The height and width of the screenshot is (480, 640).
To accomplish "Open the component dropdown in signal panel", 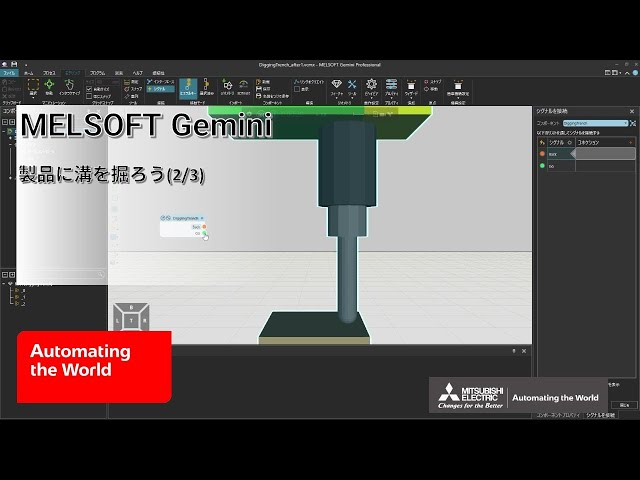I will coord(596,123).
